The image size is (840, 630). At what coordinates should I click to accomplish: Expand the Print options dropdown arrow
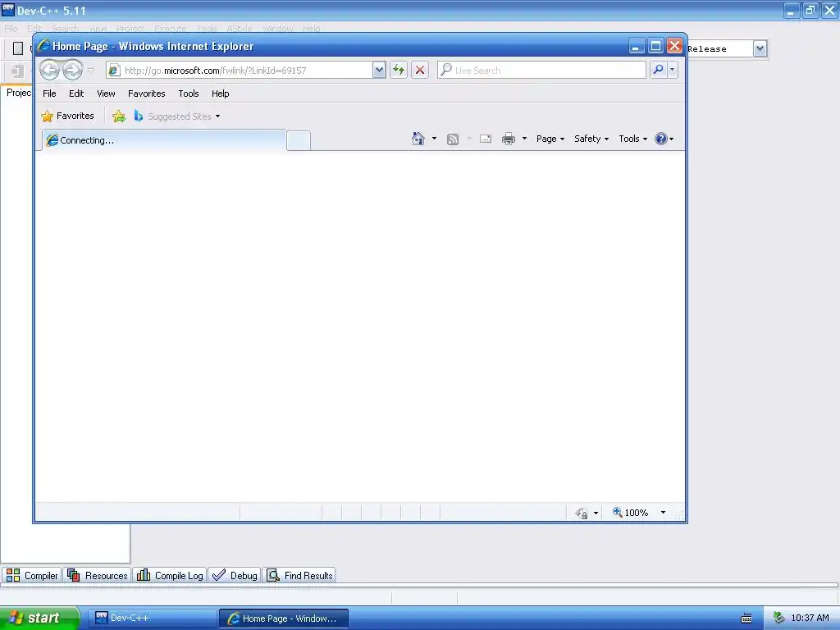524,139
